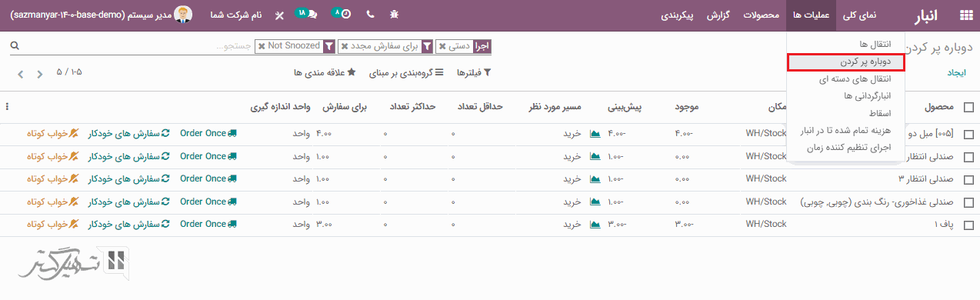Viewport: 980px width, 300px height.
Task: Open the apps grid menu icon
Action: point(965,15)
